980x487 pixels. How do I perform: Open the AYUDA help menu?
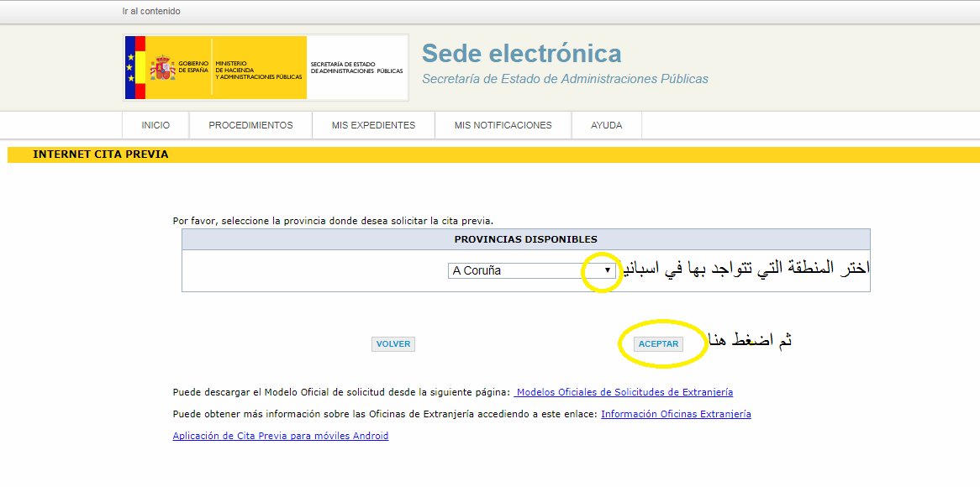coord(606,125)
